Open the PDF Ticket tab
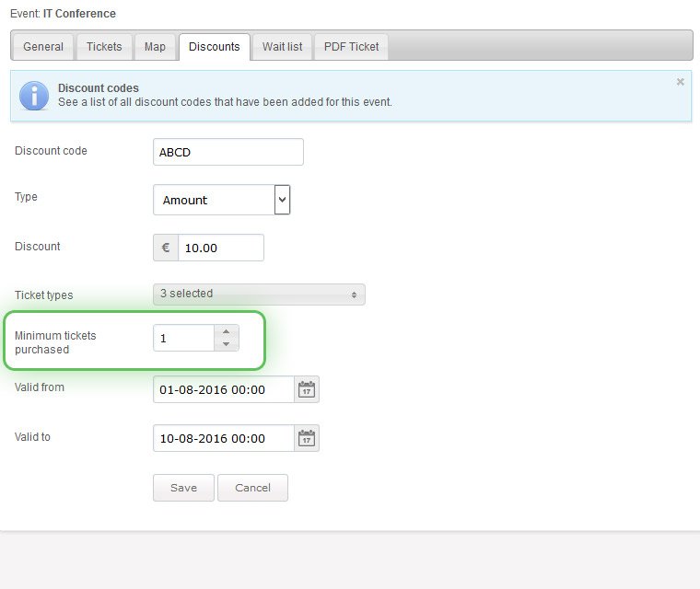 [x=351, y=47]
